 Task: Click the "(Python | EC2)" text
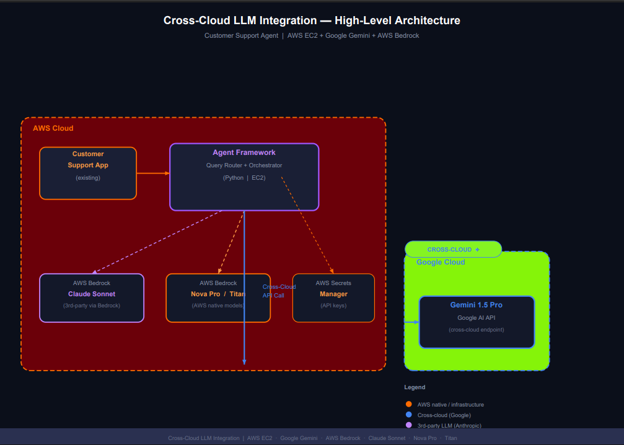point(244,178)
